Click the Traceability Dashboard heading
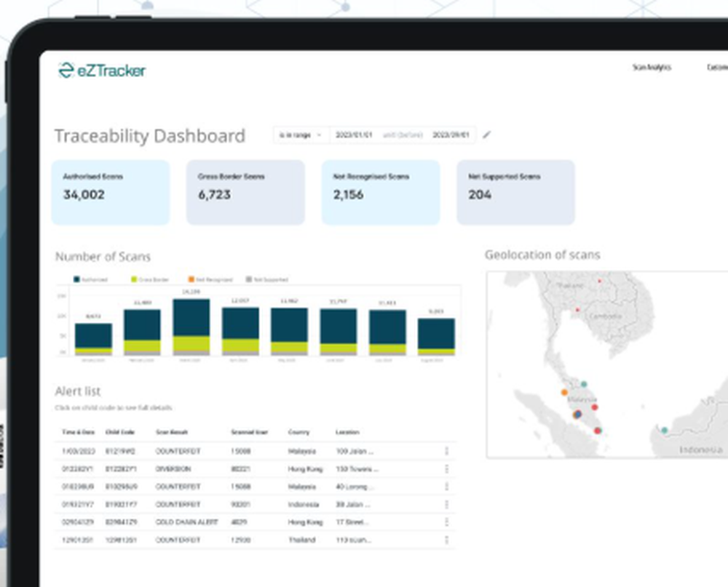 150,136
